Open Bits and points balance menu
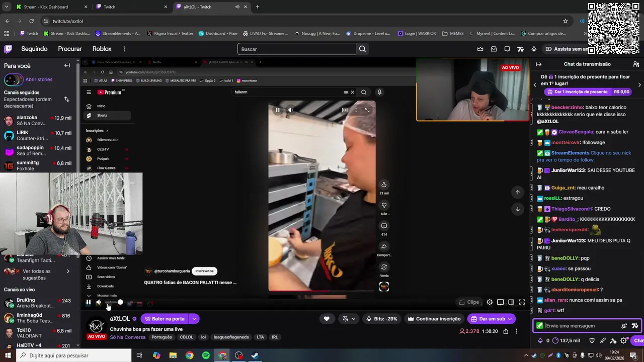This screenshot has height=362, width=644. pyautogui.click(x=559, y=340)
